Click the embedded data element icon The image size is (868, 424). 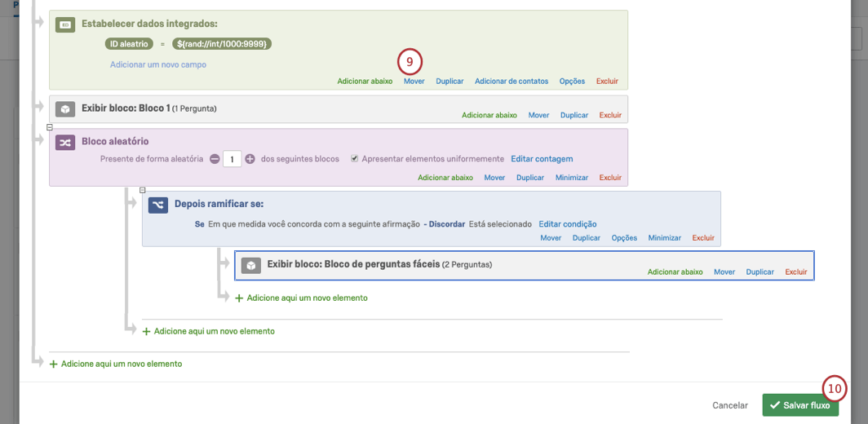(65, 24)
